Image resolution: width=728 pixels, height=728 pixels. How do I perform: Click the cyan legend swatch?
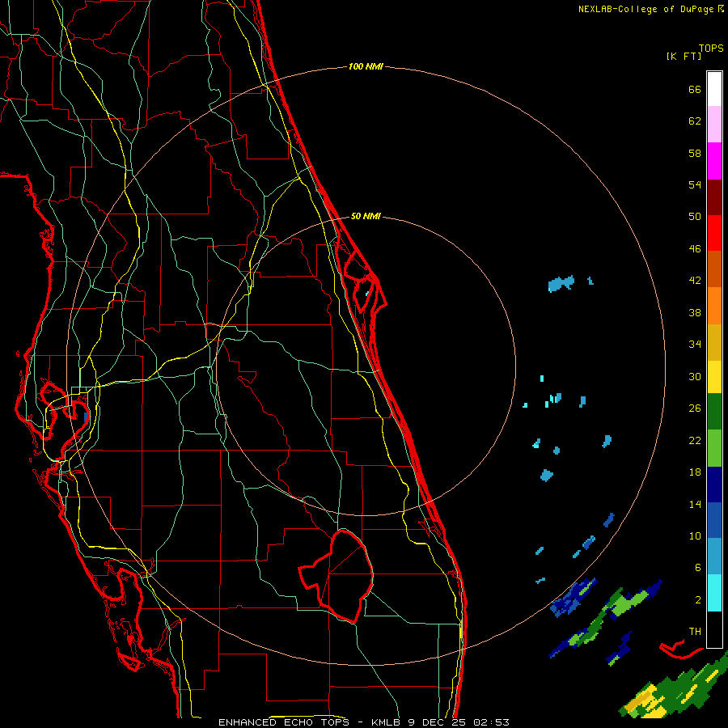[x=714, y=593]
